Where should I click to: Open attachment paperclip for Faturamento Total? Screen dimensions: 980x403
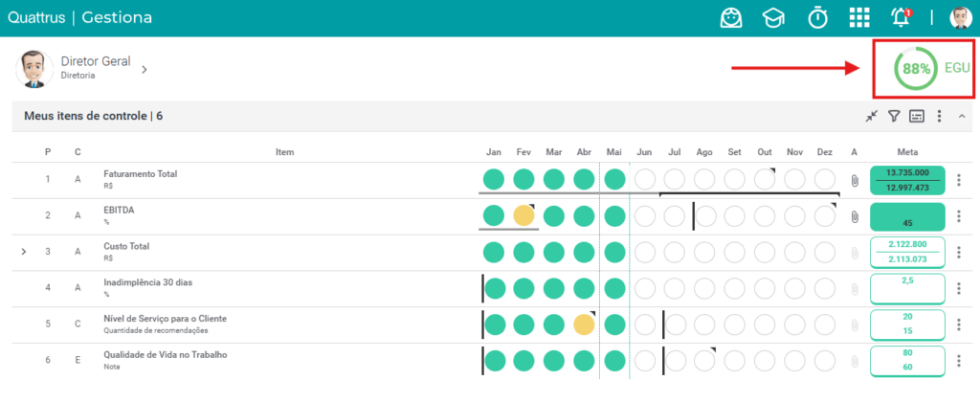[855, 181]
